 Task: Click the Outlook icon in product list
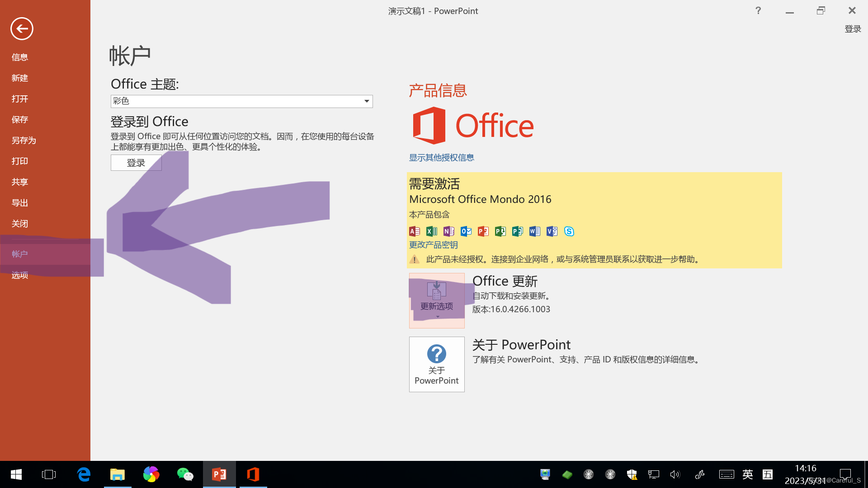click(x=466, y=231)
